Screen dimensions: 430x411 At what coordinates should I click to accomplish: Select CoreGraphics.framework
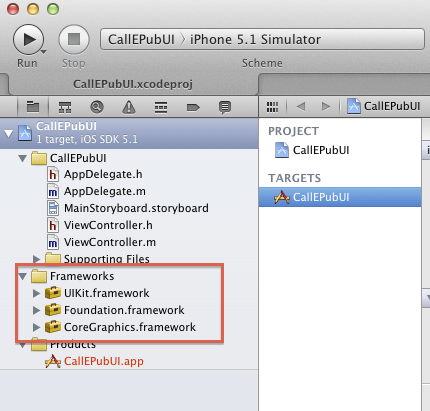(130, 327)
